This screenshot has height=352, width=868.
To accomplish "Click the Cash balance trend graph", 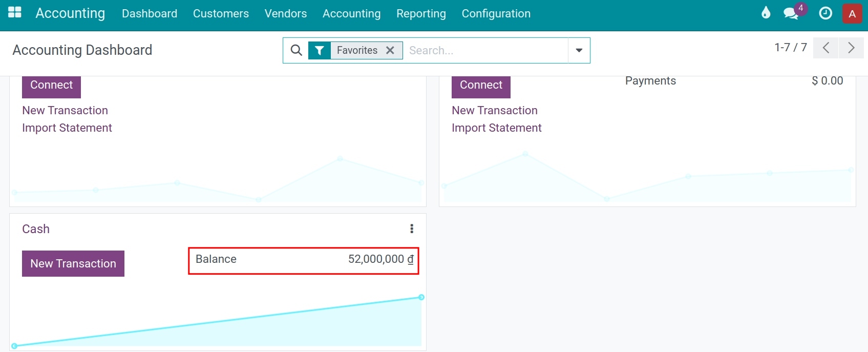I will pos(218,321).
